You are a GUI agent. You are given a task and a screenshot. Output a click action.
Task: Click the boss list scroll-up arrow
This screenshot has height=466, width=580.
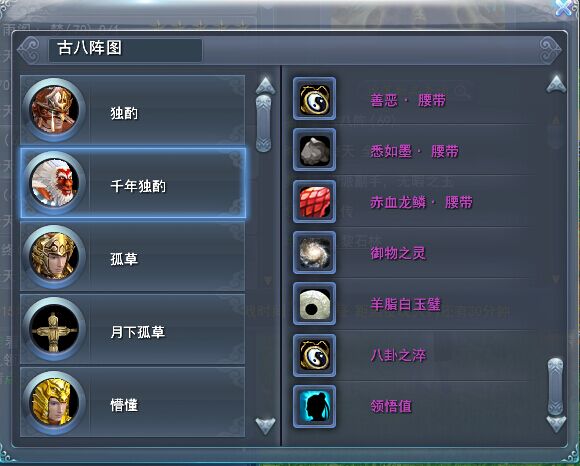[x=266, y=85]
